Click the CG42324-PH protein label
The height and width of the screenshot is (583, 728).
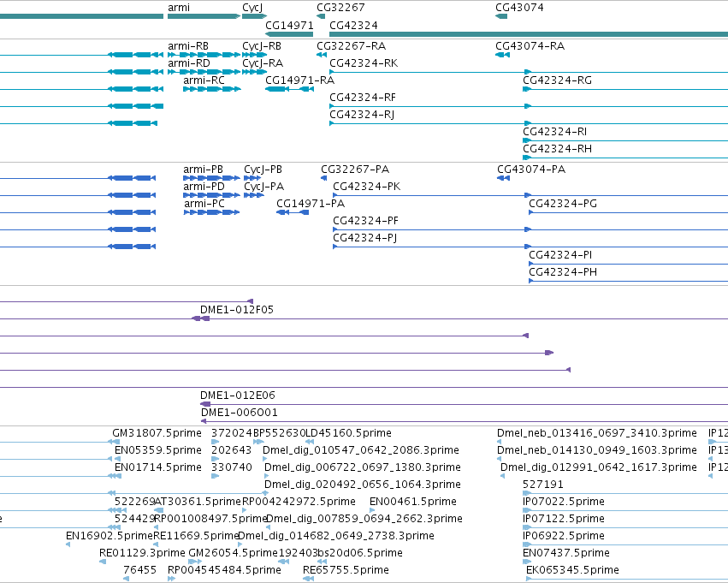563,273
